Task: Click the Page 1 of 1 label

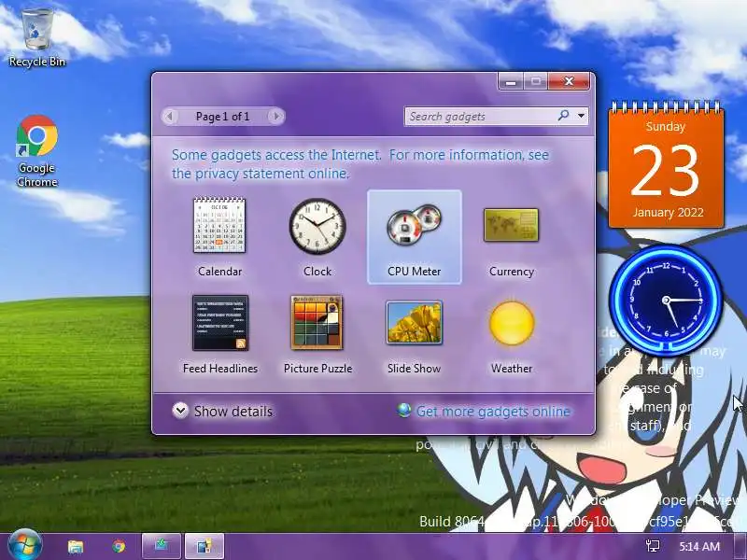Action: (x=222, y=117)
